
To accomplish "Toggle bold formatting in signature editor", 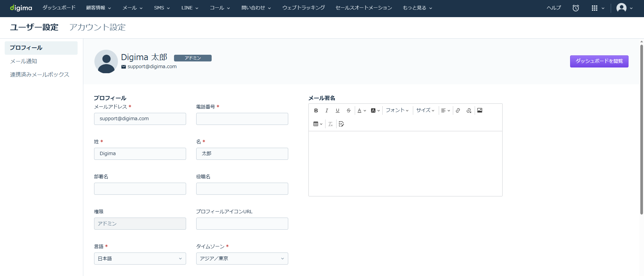I will pyautogui.click(x=316, y=110).
